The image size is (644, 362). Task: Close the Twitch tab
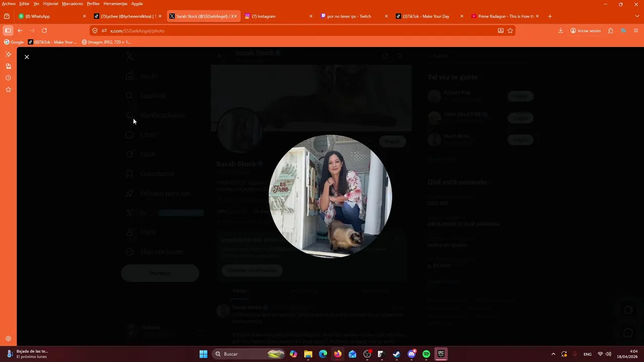point(386,16)
